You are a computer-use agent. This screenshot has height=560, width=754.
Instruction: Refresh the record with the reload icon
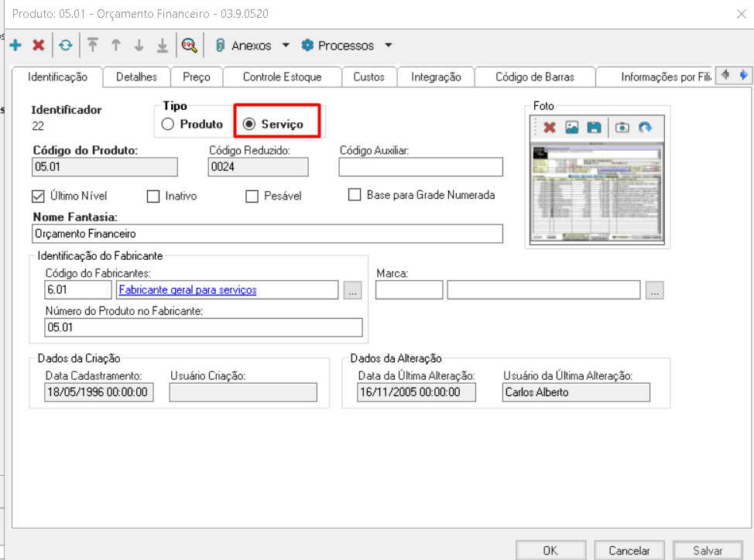(66, 45)
